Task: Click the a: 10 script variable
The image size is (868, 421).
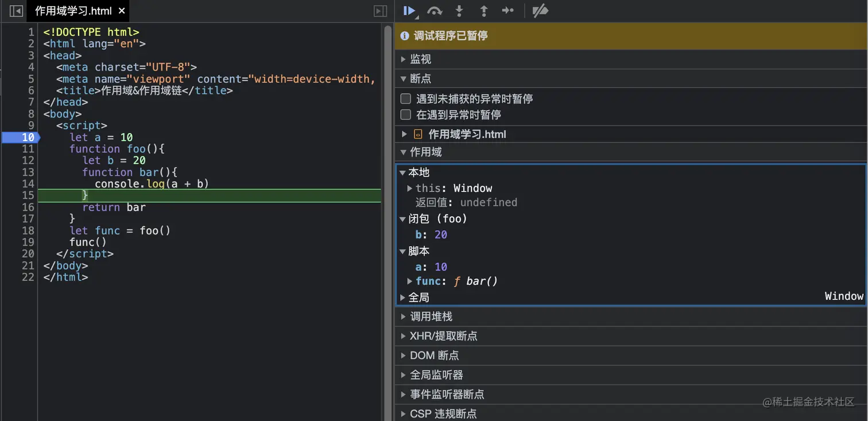Action: tap(431, 267)
